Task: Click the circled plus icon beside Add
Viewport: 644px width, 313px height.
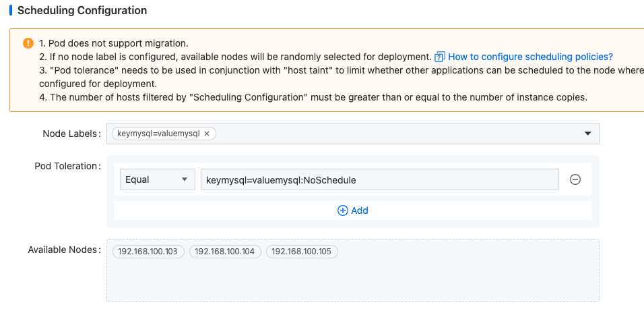Action: pyautogui.click(x=342, y=210)
